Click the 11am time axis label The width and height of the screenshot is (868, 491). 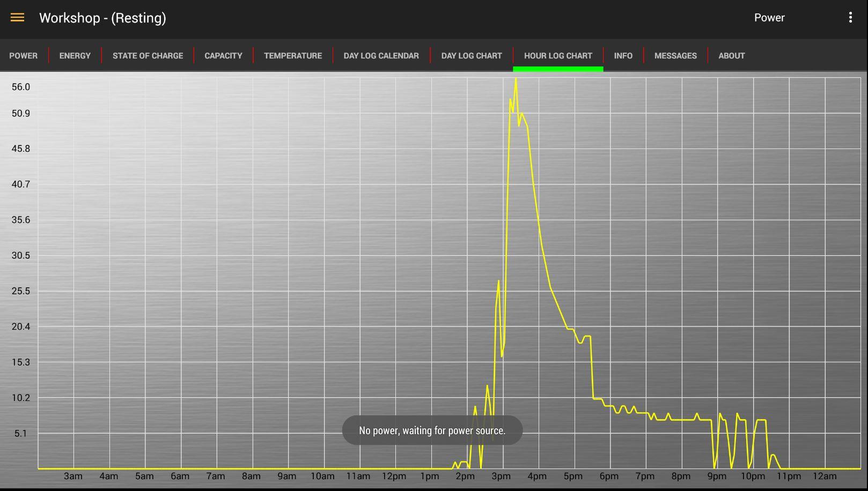pyautogui.click(x=358, y=476)
